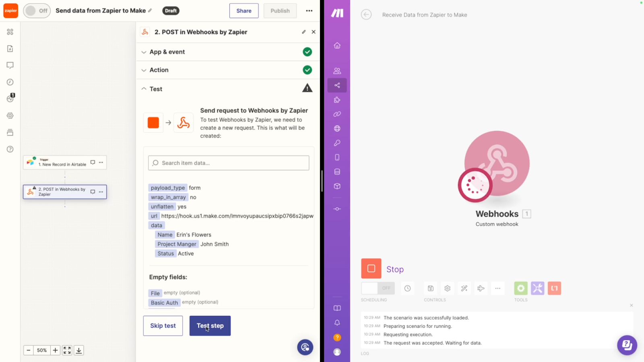Screen dimensions: 644x362
Task: Edit the Zap title pencil icon
Action: pyautogui.click(x=150, y=10)
